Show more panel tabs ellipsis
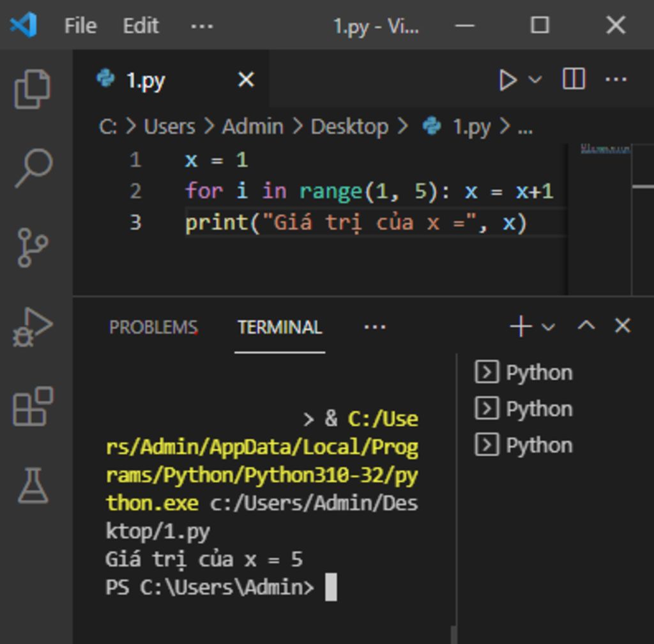 click(374, 327)
